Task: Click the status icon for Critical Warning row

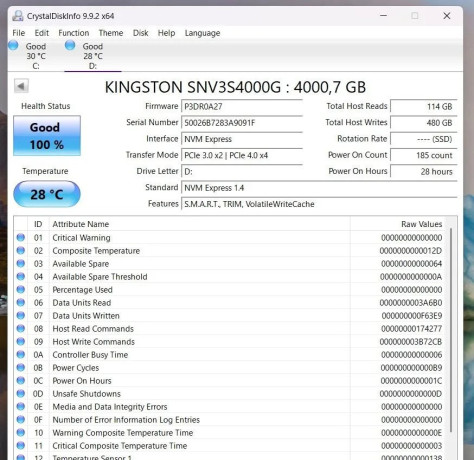Action: point(21,237)
